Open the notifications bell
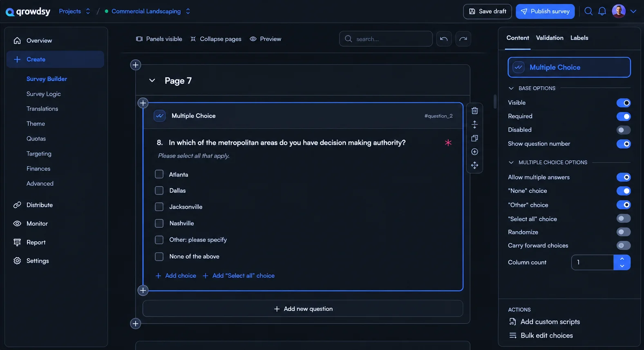This screenshot has height=350, width=644. coord(602,11)
